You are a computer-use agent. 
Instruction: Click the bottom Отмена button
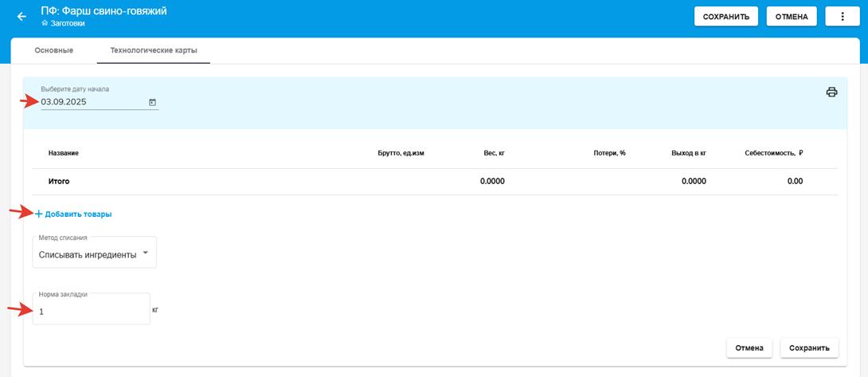(749, 348)
